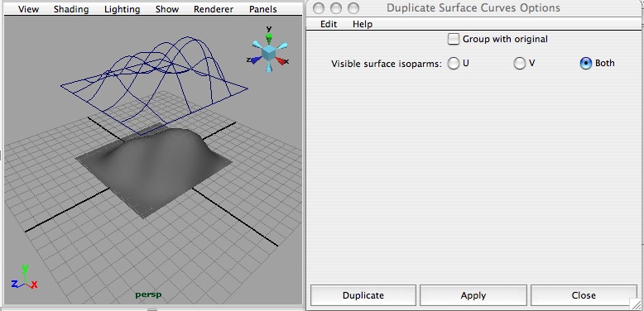644x311 pixels.
Task: Open the Lighting viewport menu
Action: pyautogui.click(x=122, y=9)
